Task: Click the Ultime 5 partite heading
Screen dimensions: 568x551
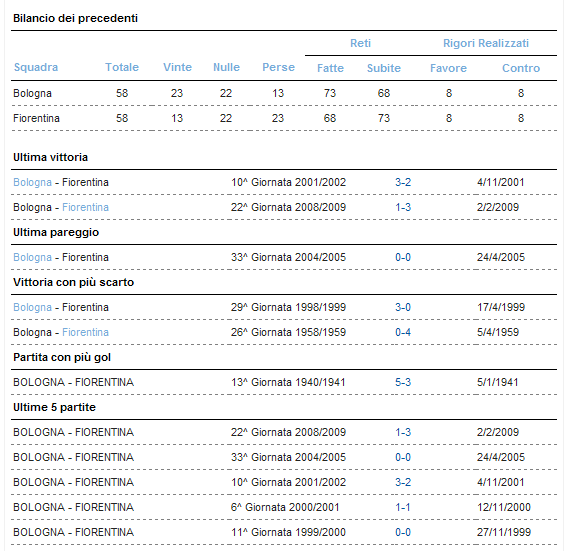Action: (54, 407)
